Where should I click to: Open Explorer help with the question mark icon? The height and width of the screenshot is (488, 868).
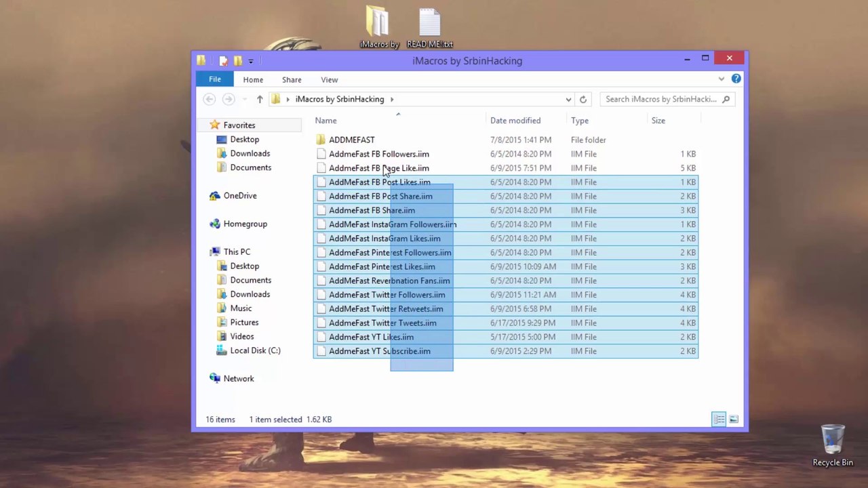click(736, 79)
